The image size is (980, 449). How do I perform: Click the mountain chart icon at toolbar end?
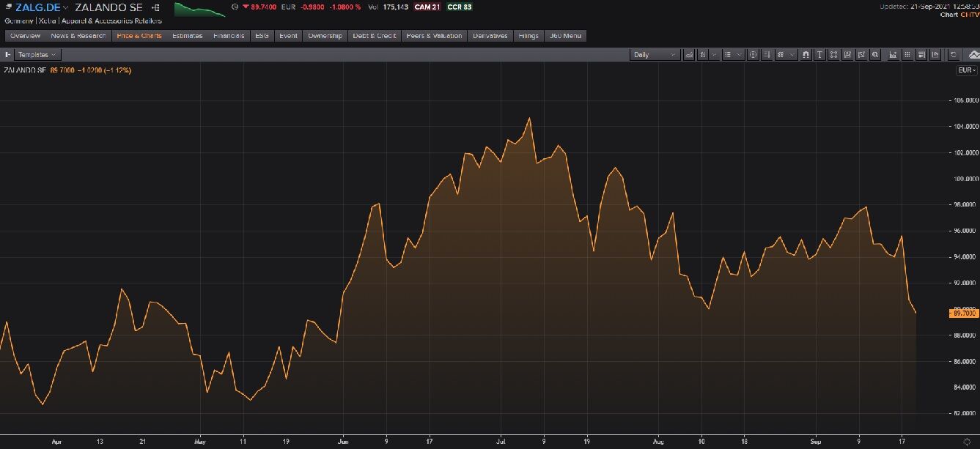[x=973, y=55]
